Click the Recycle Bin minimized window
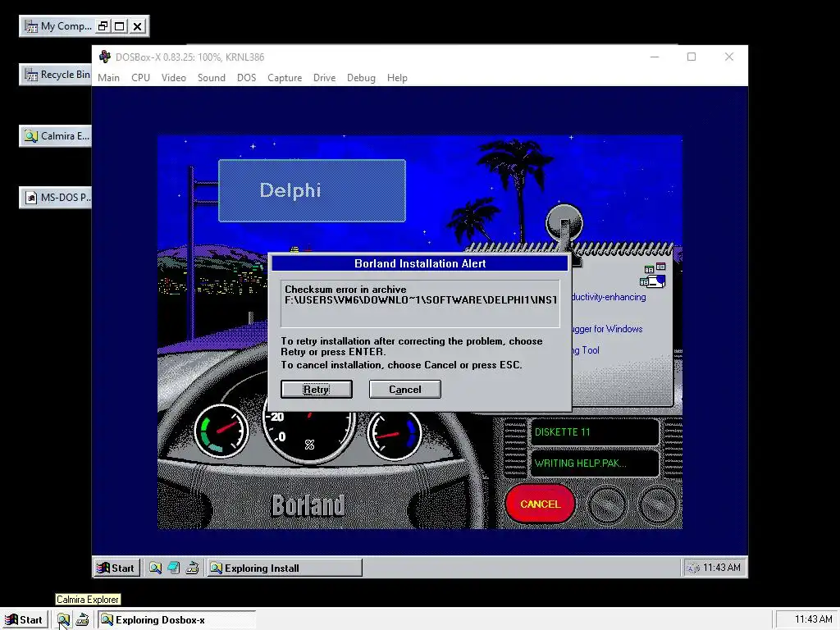Screen dimensions: 840x630 click(x=56, y=75)
